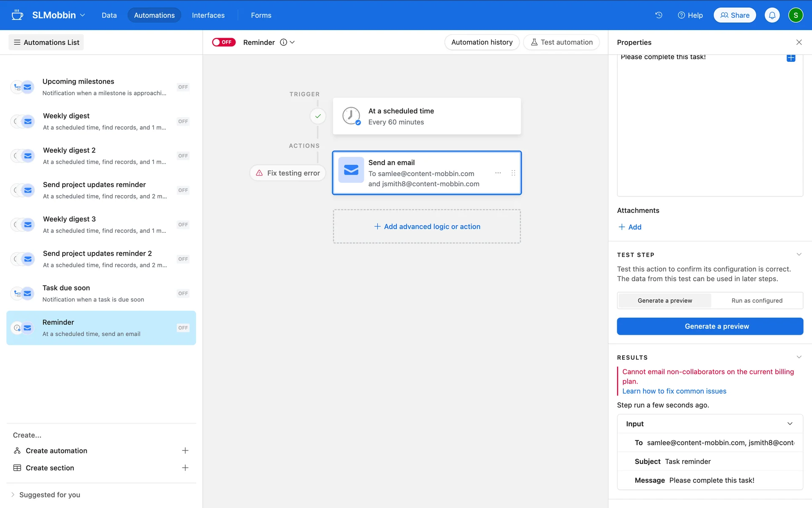Select Run as configured test option
The width and height of the screenshot is (812, 508).
[x=757, y=301]
